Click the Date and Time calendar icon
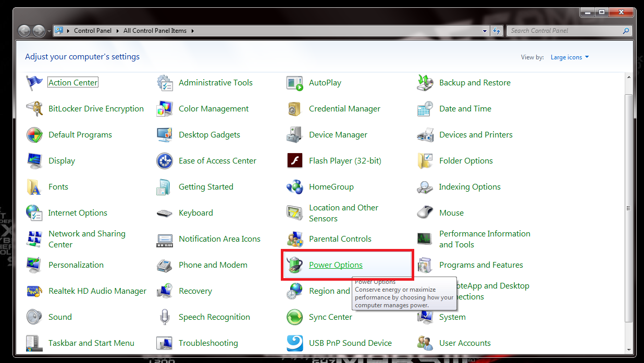 pos(425,109)
